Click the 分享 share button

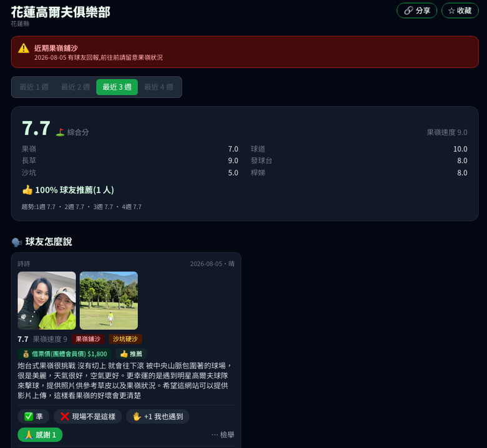point(417,11)
